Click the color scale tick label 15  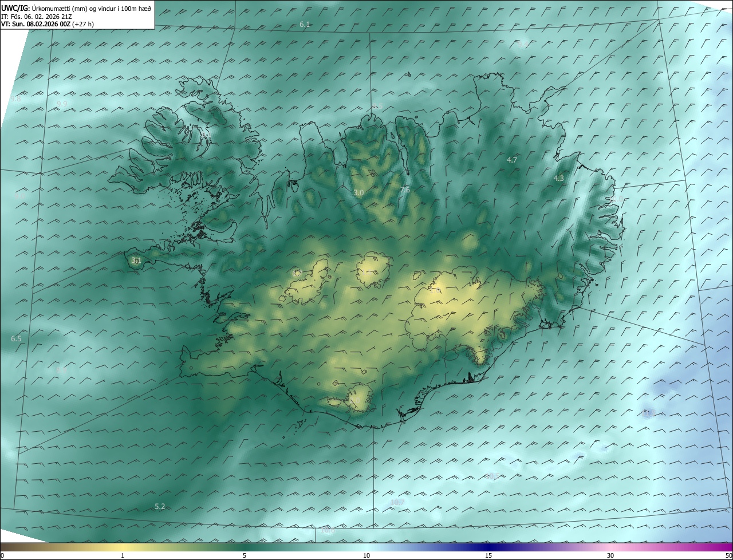point(488,555)
